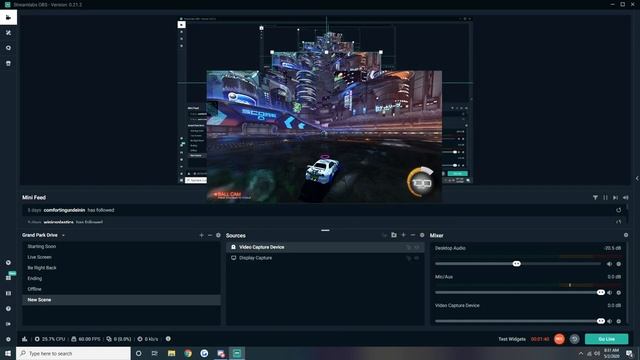Open the Help question-mark icon in sidebar

tap(8, 309)
